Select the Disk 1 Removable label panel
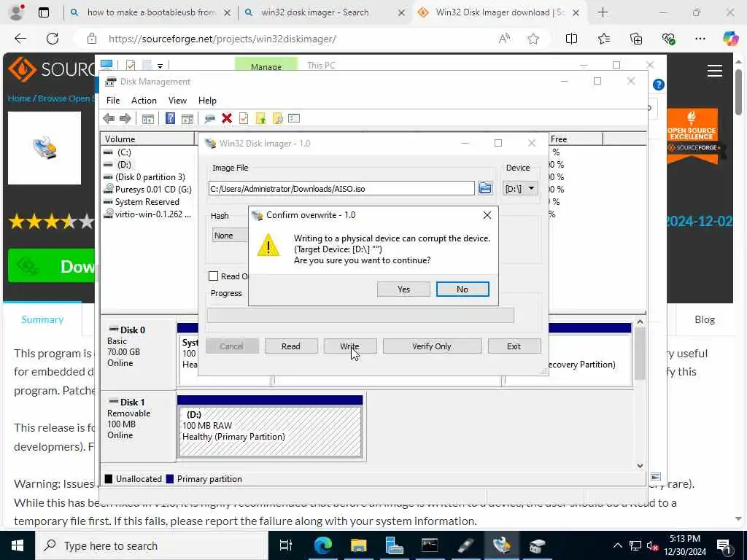Image resolution: width=747 pixels, height=560 pixels. tap(138, 426)
